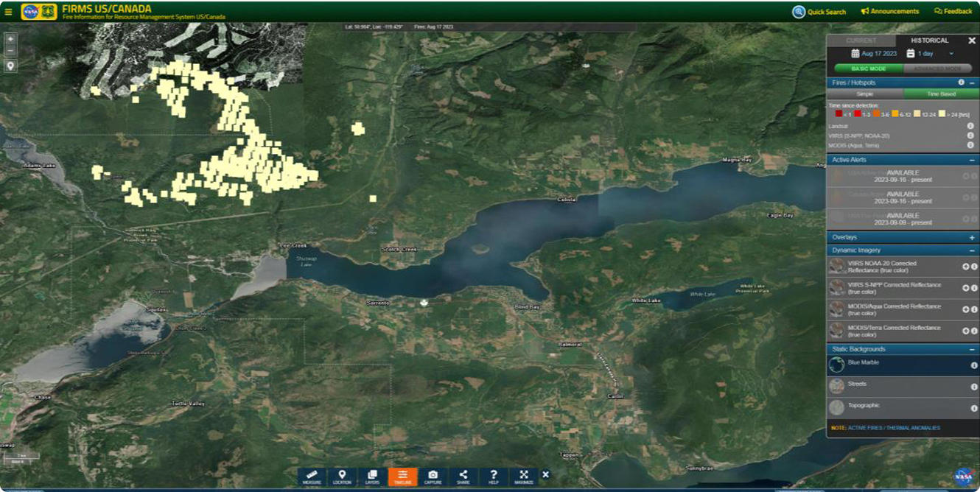The image size is (980, 492).
Task: Click the dark red <1 hour swatch
Action: 839,114
